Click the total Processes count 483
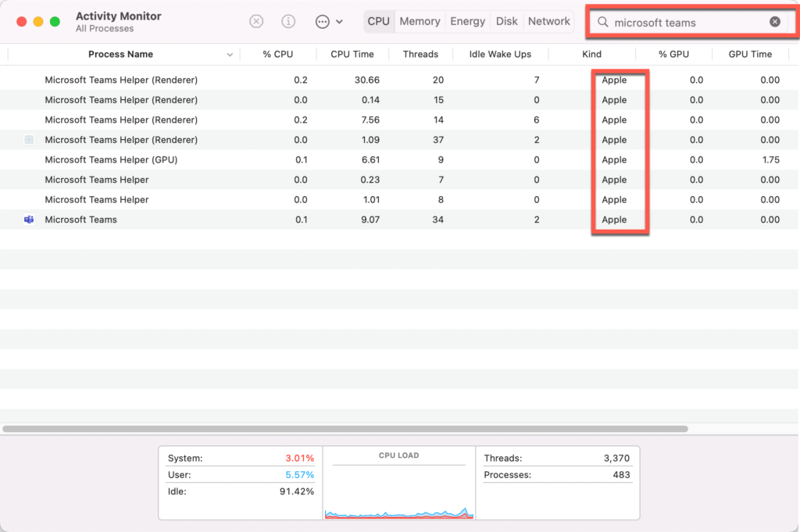The height and width of the screenshot is (532, 800). click(621, 475)
